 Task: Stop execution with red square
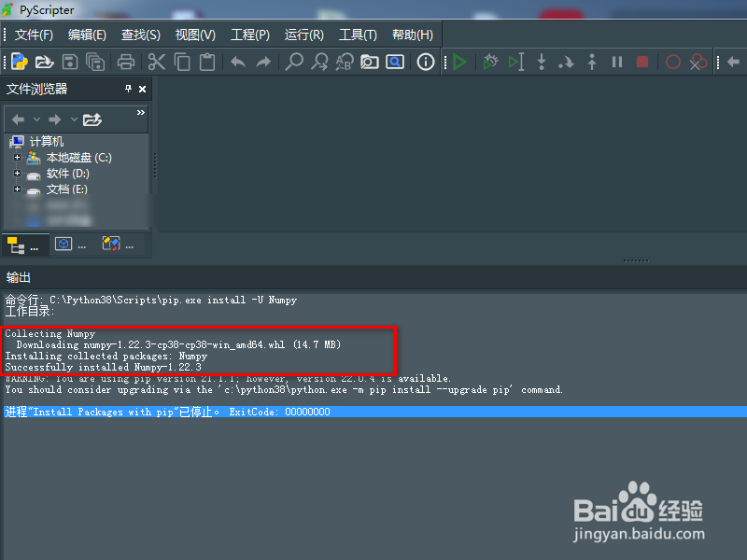click(x=642, y=62)
